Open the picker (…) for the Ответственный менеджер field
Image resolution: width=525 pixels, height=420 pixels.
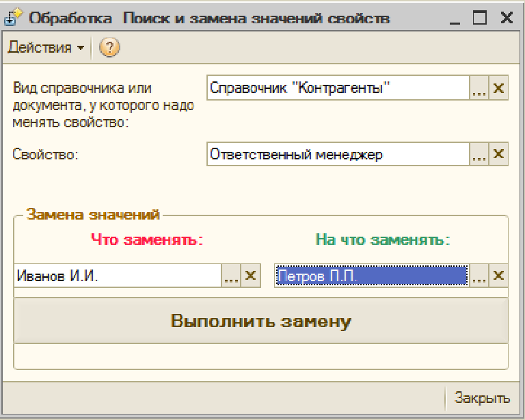coord(479,154)
